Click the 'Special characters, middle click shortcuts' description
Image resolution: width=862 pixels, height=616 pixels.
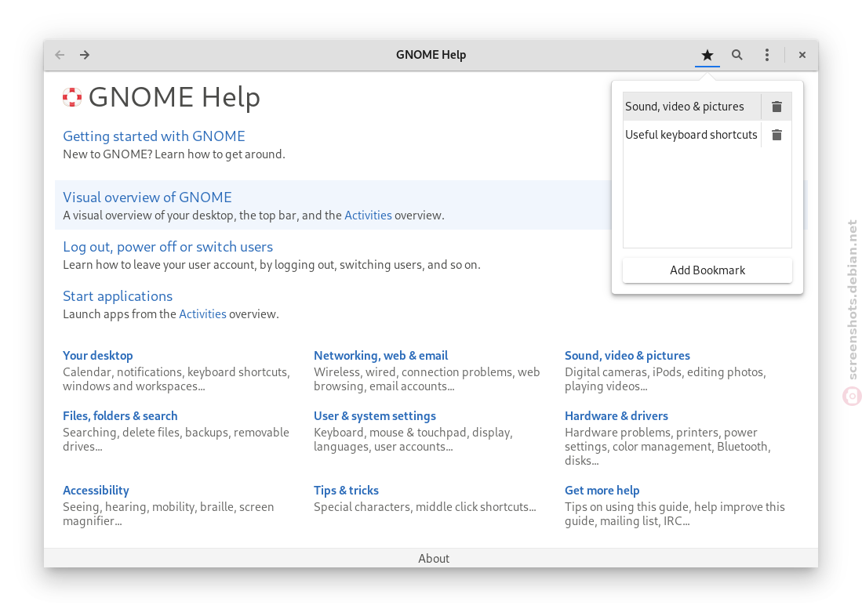pos(425,506)
